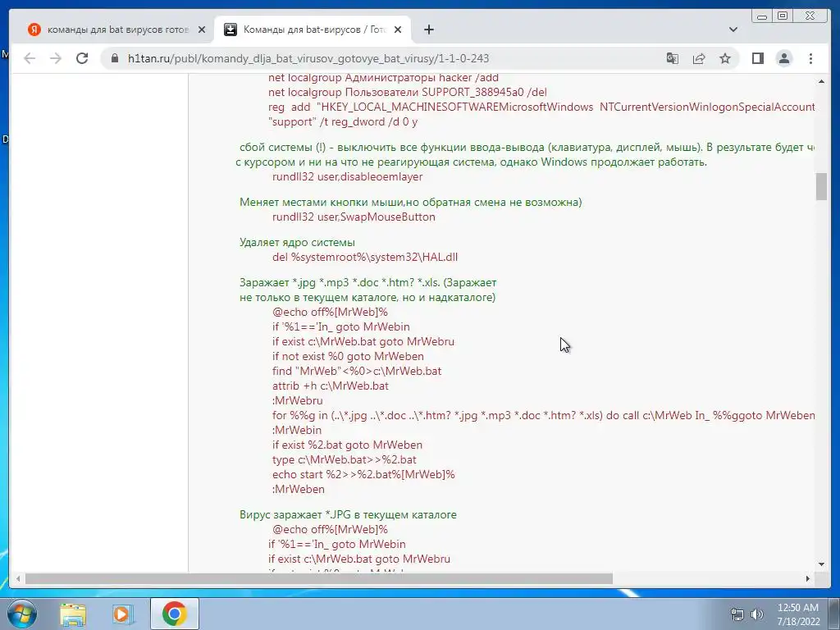840x630 pixels.
Task: Open the Chrome profile menu
Action: [x=783, y=58]
